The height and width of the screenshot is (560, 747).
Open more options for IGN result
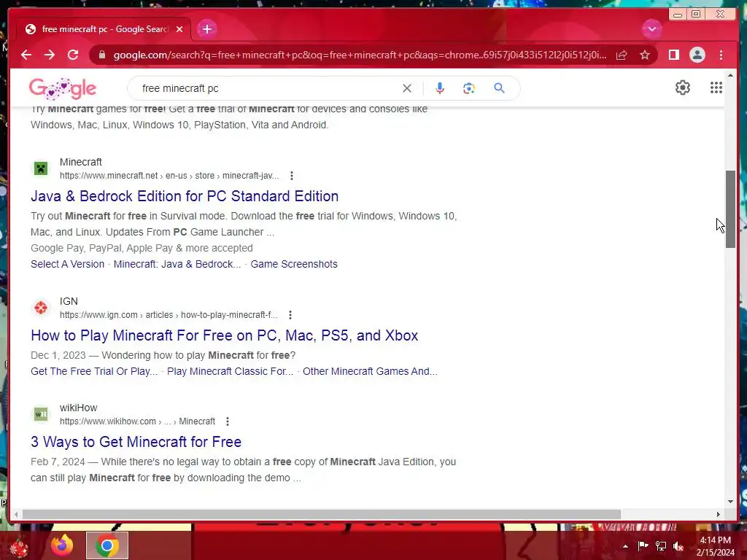290,315
